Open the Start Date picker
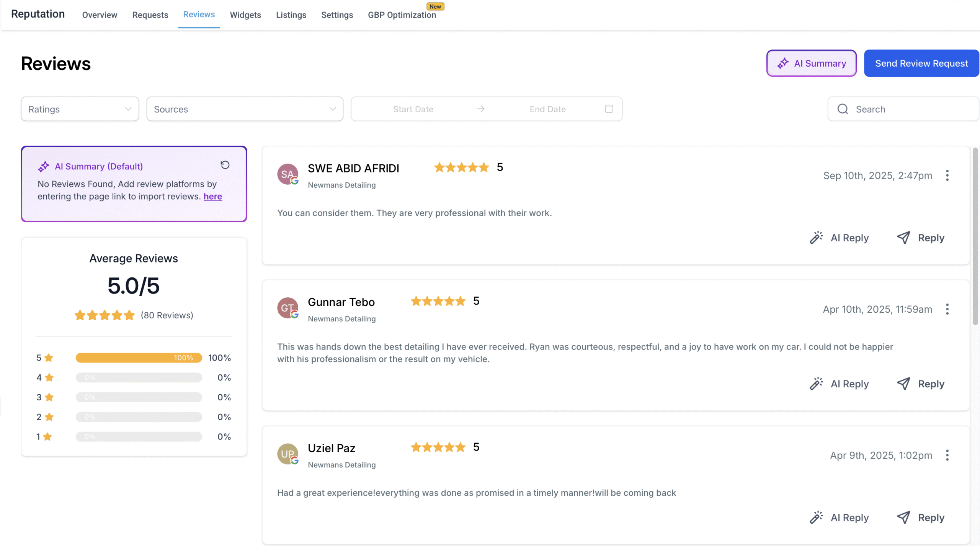Viewport: 980px width, 546px height. tap(413, 109)
